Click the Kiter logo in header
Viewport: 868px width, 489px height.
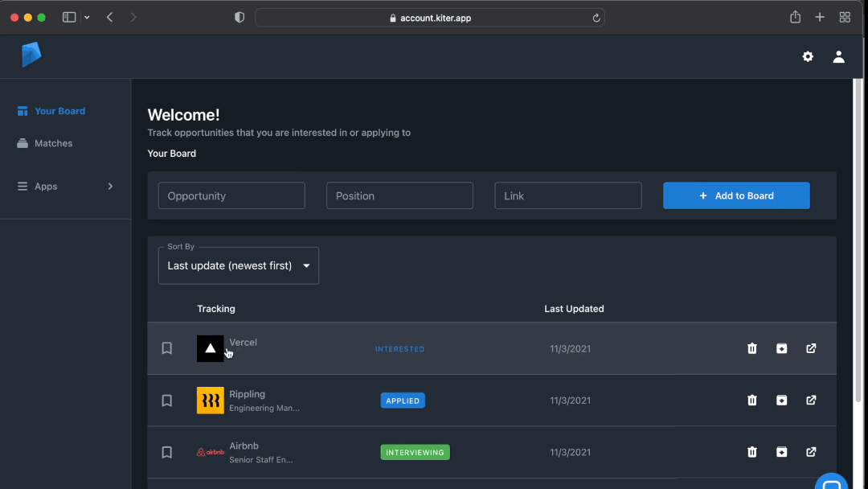point(31,54)
